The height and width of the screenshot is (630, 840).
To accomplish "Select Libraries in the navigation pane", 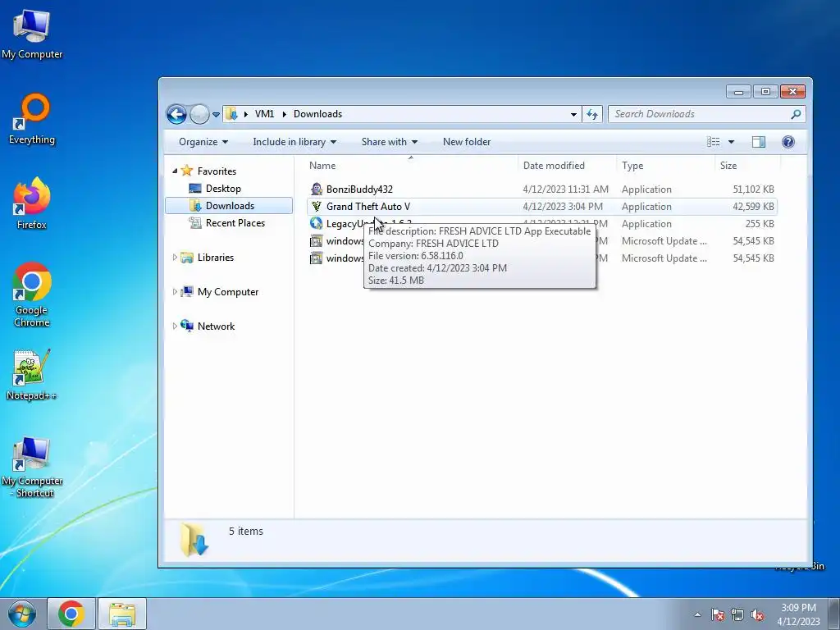I will [216, 258].
